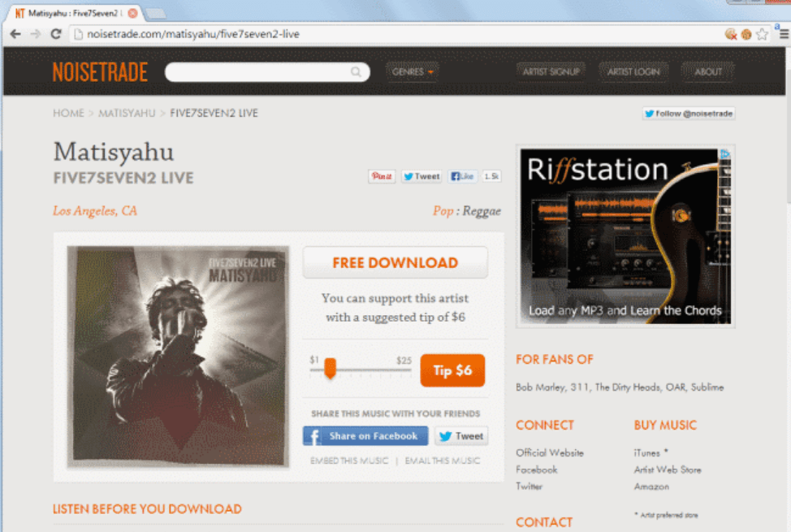Image resolution: width=791 pixels, height=532 pixels.
Task: Open the About menu item
Action: pyautogui.click(x=707, y=72)
